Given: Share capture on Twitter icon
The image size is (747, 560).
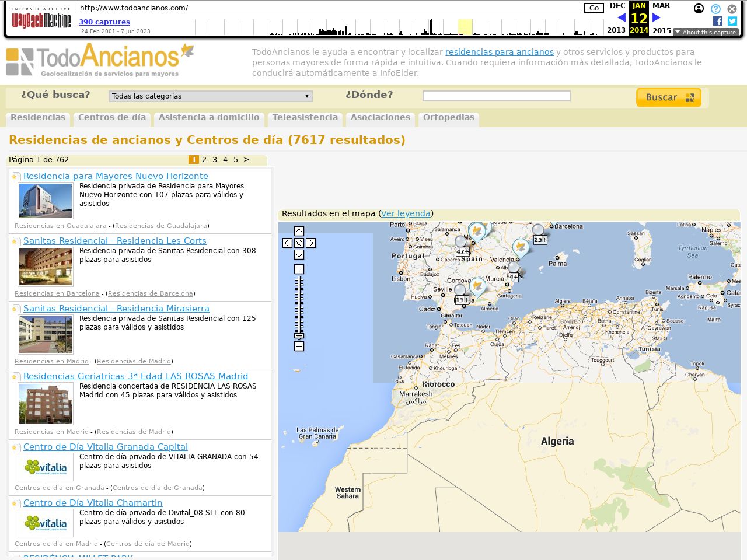Looking at the screenshot, I should tap(732, 21).
